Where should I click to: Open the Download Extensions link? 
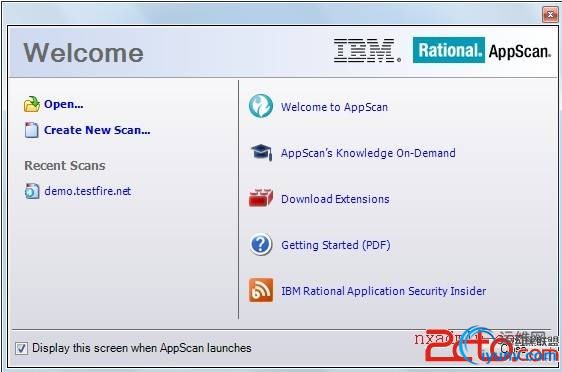[x=335, y=199]
